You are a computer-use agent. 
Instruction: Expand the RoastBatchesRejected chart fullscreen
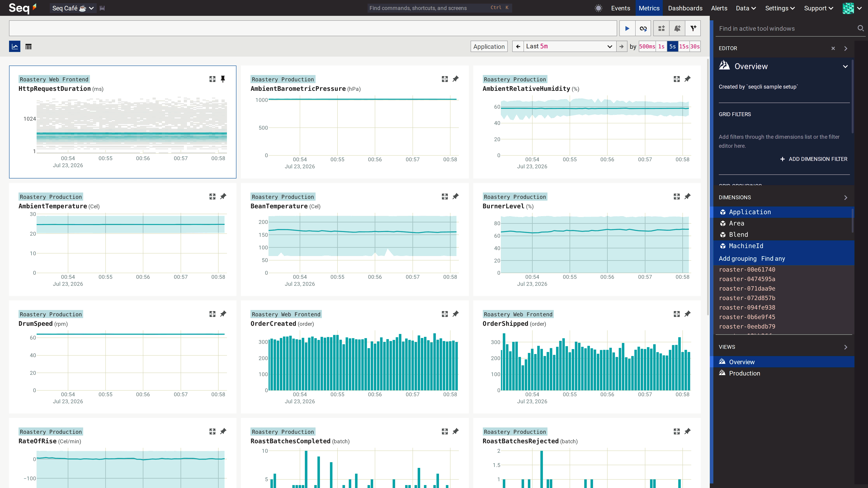[677, 432]
